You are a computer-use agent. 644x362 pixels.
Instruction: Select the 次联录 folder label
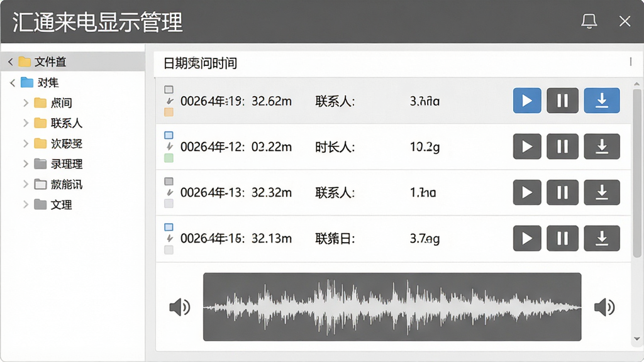coord(67,144)
